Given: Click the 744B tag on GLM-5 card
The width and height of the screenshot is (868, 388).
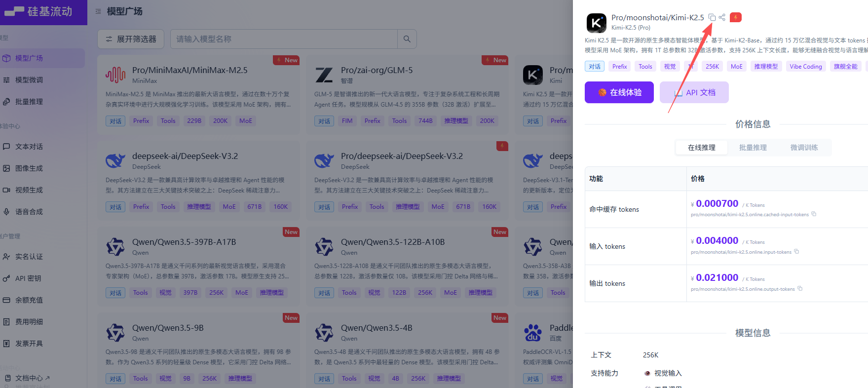Looking at the screenshot, I should (425, 121).
